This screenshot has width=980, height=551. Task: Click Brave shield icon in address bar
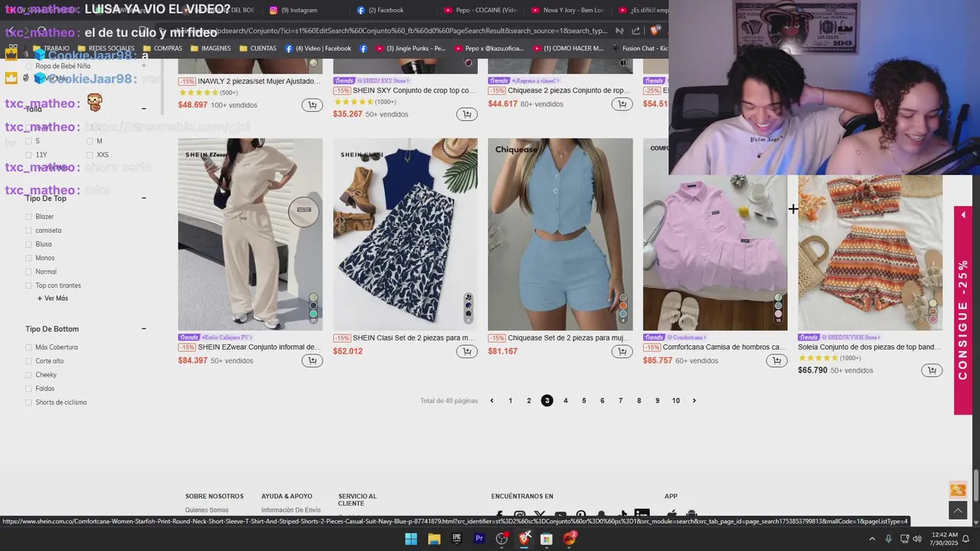click(655, 31)
